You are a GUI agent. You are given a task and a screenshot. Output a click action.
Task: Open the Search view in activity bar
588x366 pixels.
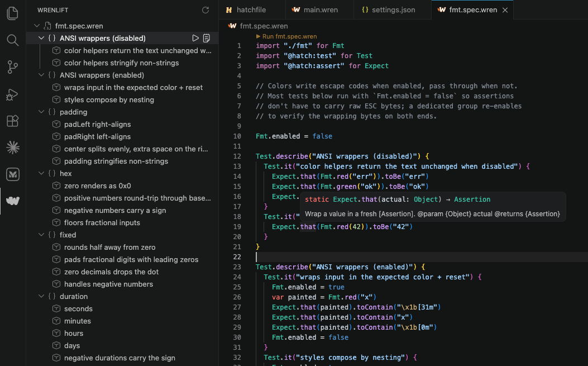(13, 40)
